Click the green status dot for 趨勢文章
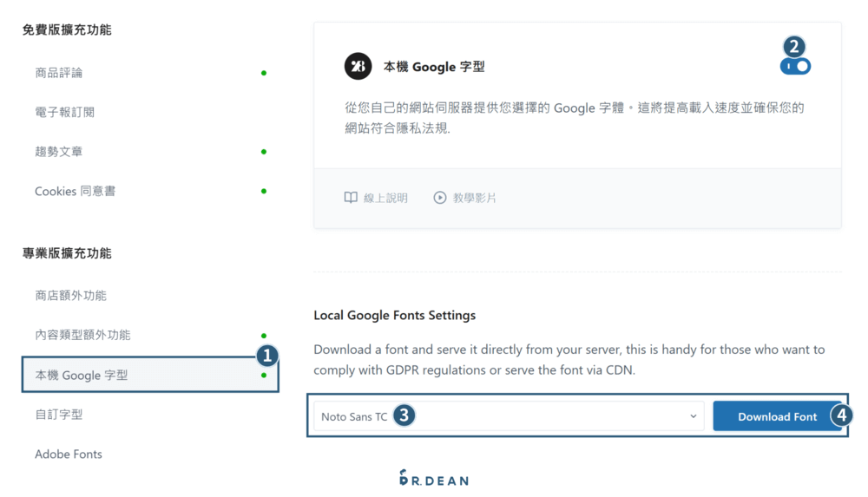 pos(264,152)
